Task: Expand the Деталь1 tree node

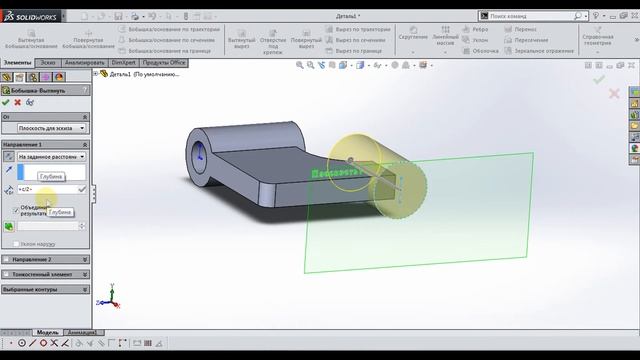Action: pyautogui.click(x=96, y=74)
